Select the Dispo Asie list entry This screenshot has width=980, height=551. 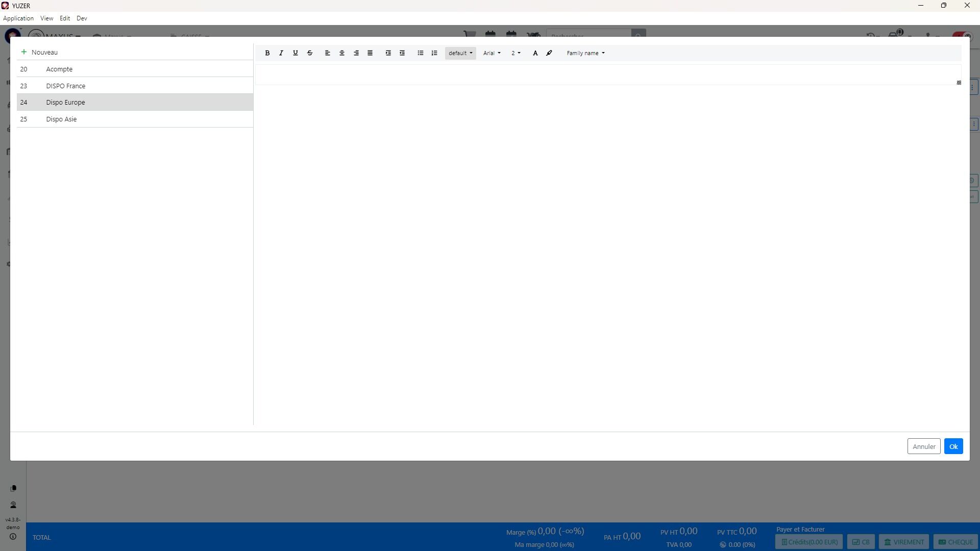61,119
